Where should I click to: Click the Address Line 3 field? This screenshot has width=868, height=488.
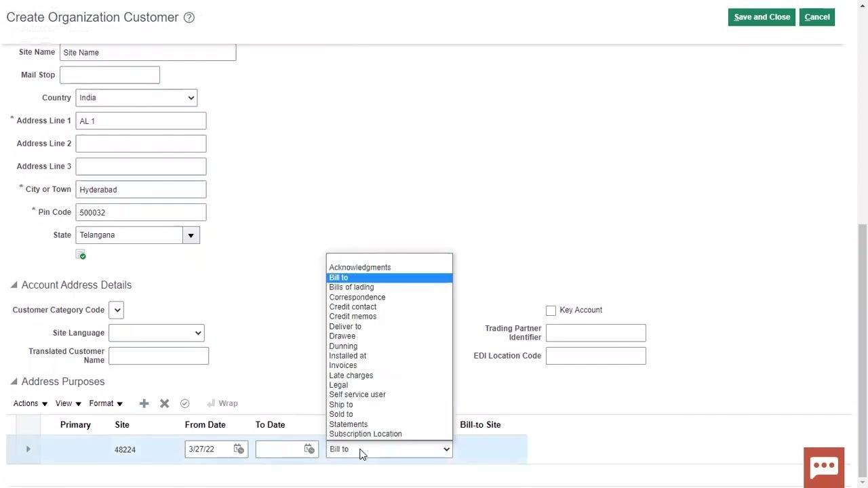[141, 167]
